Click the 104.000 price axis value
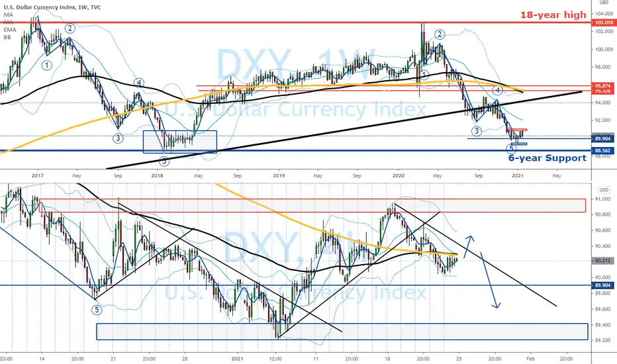Viewport: 617px width, 364px height. (x=604, y=13)
